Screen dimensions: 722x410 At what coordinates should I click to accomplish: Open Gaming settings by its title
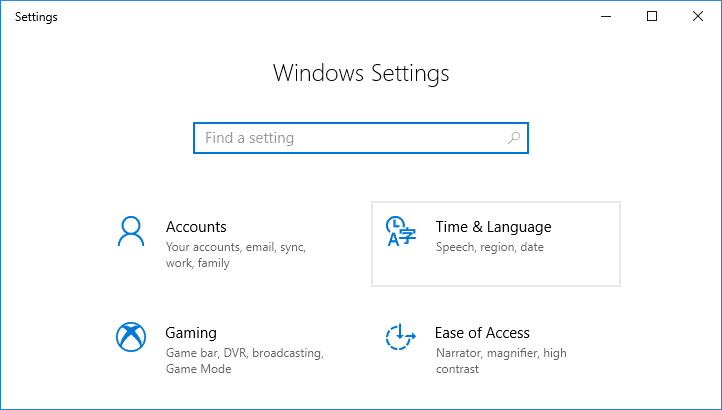click(191, 333)
